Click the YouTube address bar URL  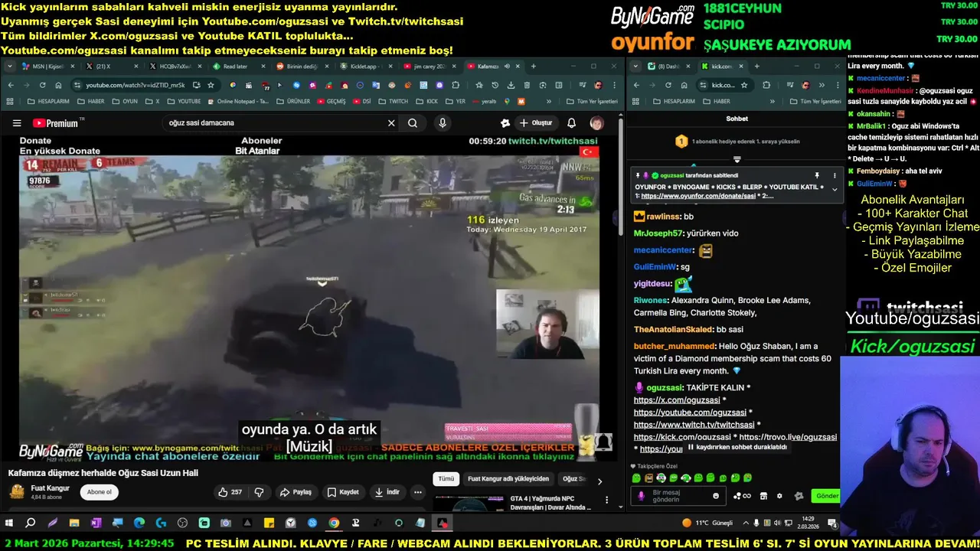coord(135,85)
